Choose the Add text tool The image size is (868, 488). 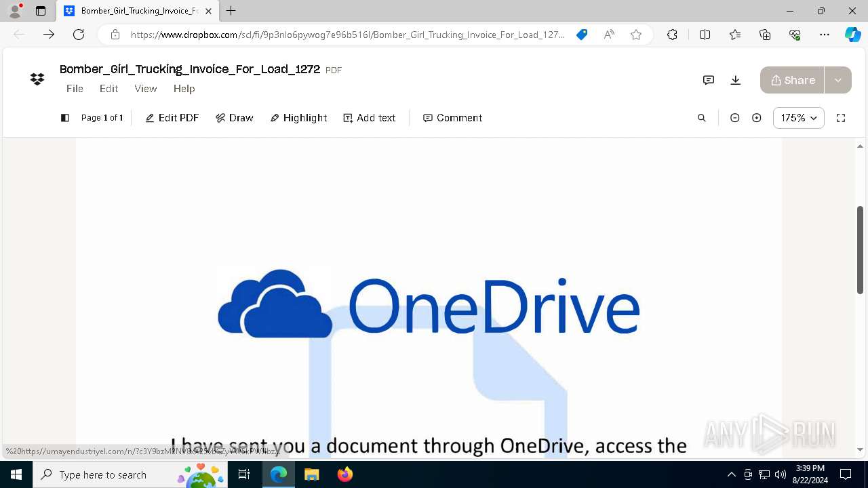[370, 118]
